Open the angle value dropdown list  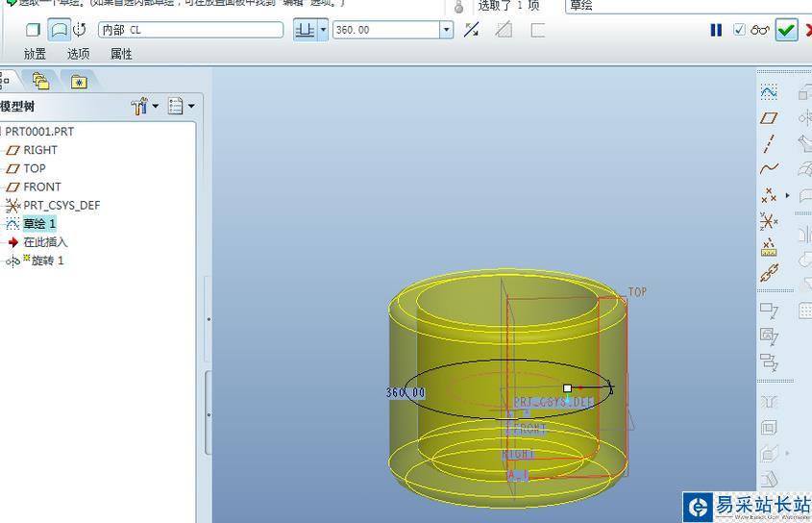[x=447, y=30]
